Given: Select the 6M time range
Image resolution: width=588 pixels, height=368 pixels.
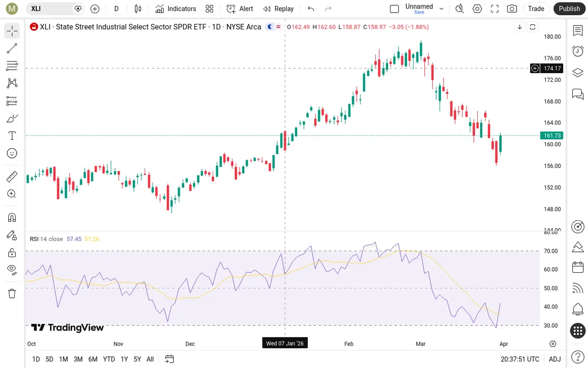Looking at the screenshot, I should tap(93, 359).
